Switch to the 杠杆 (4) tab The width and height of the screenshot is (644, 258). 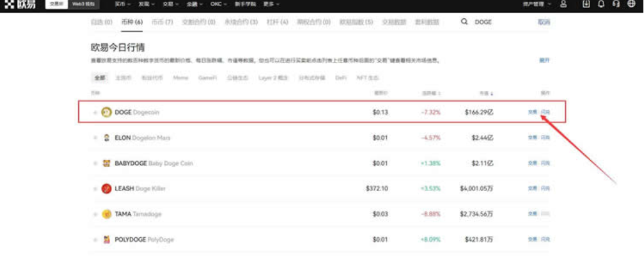(x=278, y=22)
